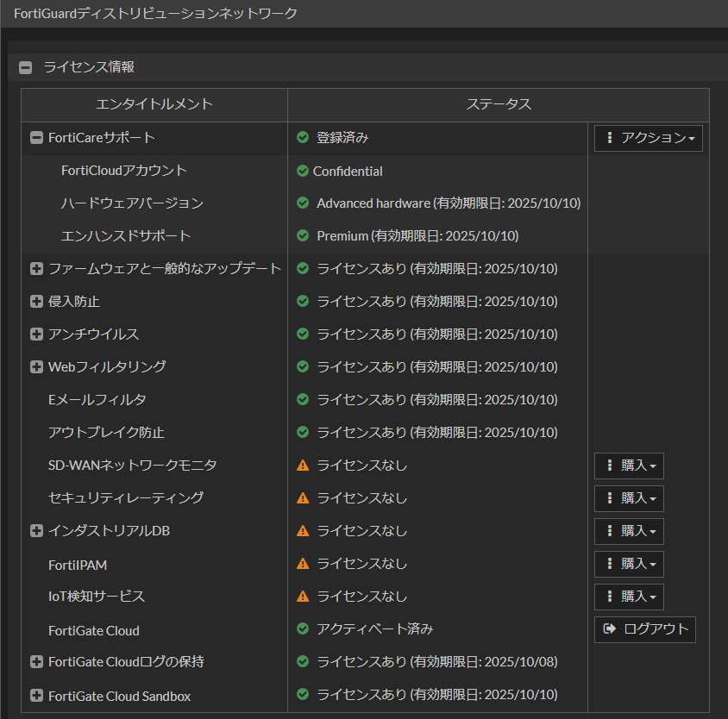Click check icon in 侵入防止 status row
Viewport: 728px width, 719px height.
[x=303, y=301]
